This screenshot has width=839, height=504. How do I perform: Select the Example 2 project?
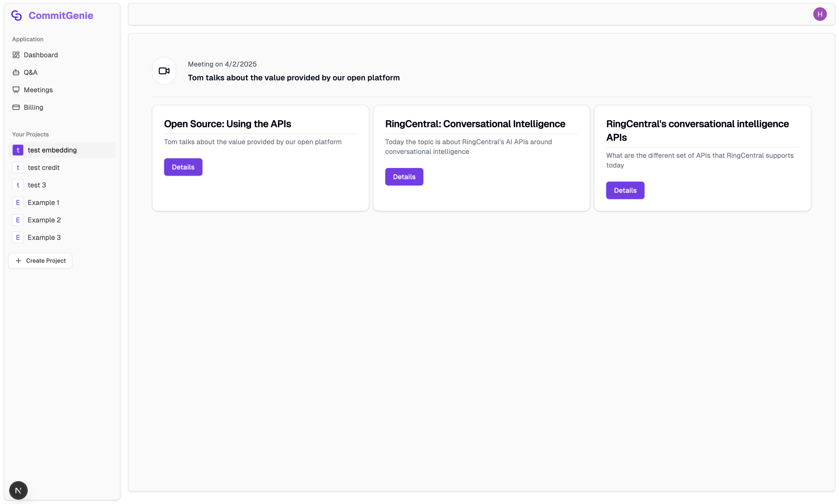62,220
